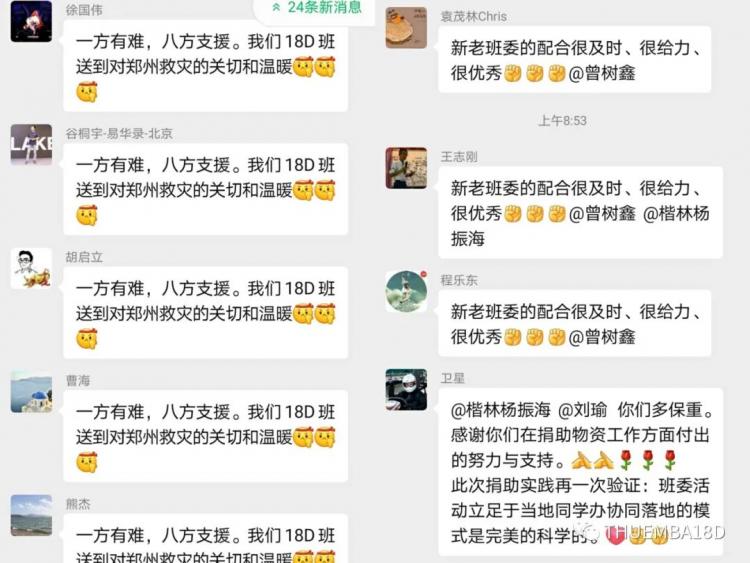Screen dimensions: 750x563
Task: Tap 曹海's message about 八方支援
Action: 205,436
